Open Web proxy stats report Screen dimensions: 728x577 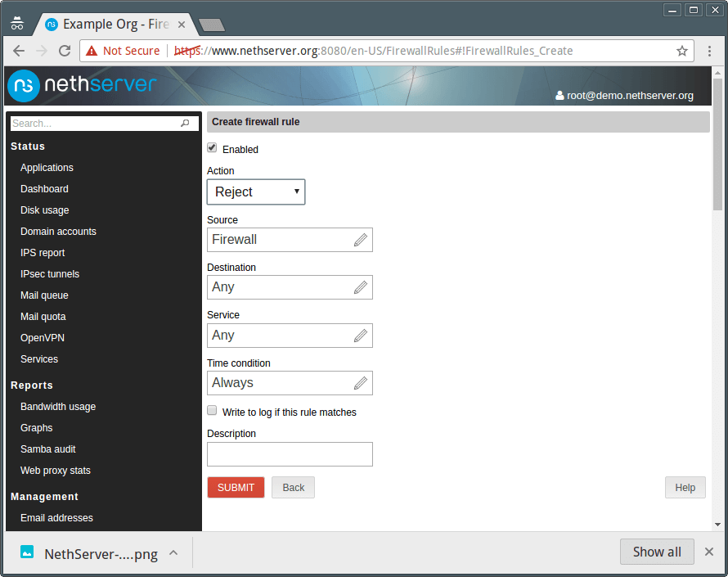[x=56, y=471]
